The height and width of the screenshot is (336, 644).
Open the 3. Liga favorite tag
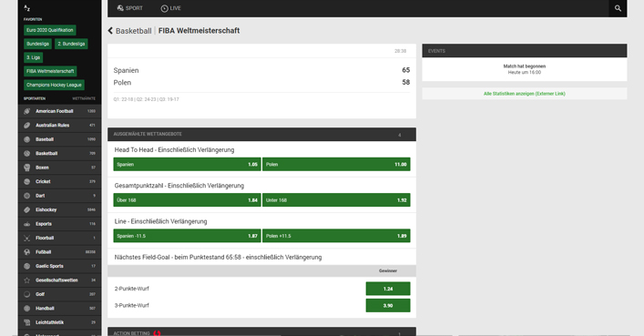(x=34, y=57)
